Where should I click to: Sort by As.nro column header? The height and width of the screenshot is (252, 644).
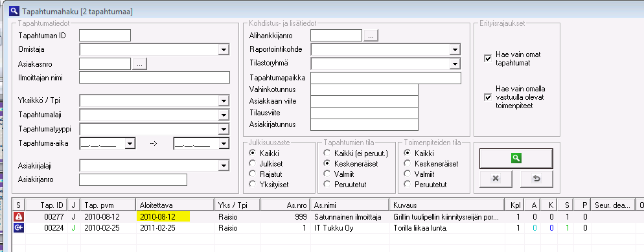pos(285,205)
